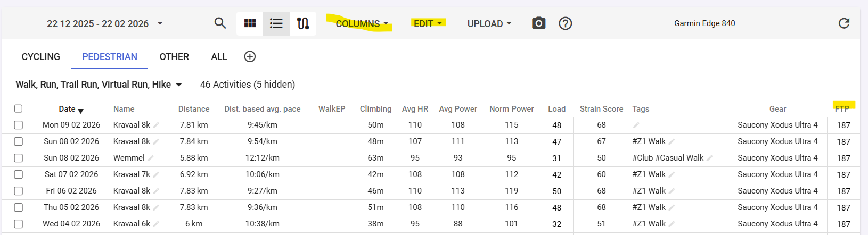The image size is (868, 235).
Task: Open Kravaal 7k activity link
Action: point(132,174)
